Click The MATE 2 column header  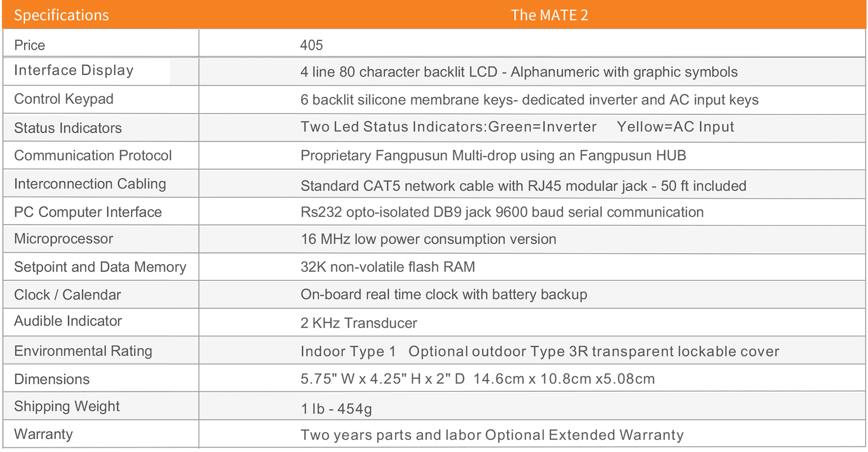coord(549,15)
